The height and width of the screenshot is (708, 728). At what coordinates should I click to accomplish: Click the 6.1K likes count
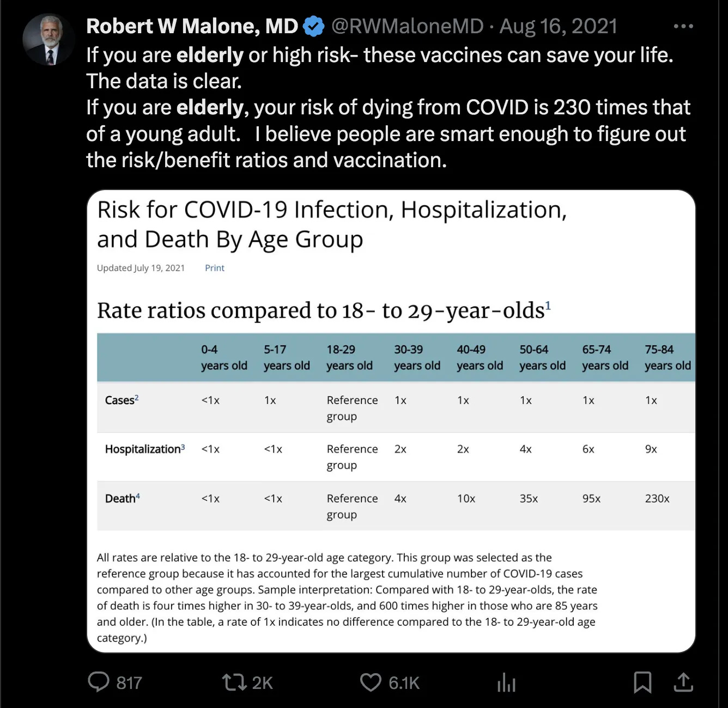tap(404, 683)
